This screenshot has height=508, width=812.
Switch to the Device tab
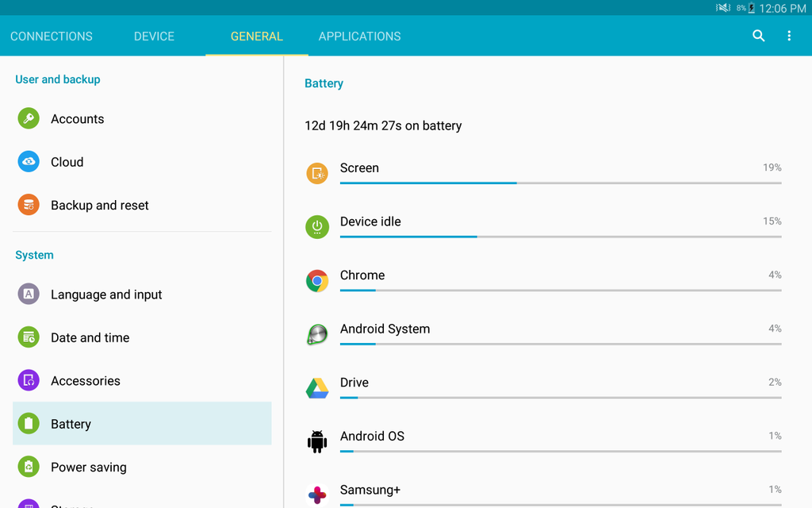point(154,37)
